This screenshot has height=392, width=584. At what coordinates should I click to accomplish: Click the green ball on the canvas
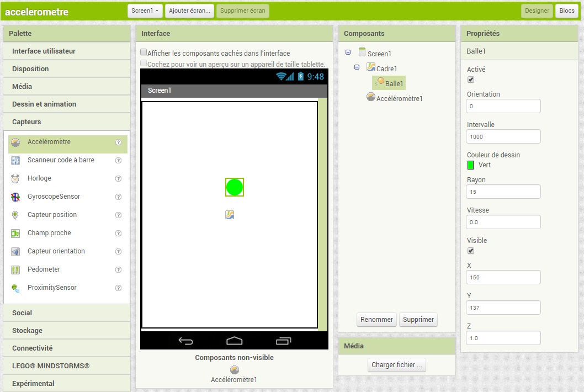(x=234, y=187)
